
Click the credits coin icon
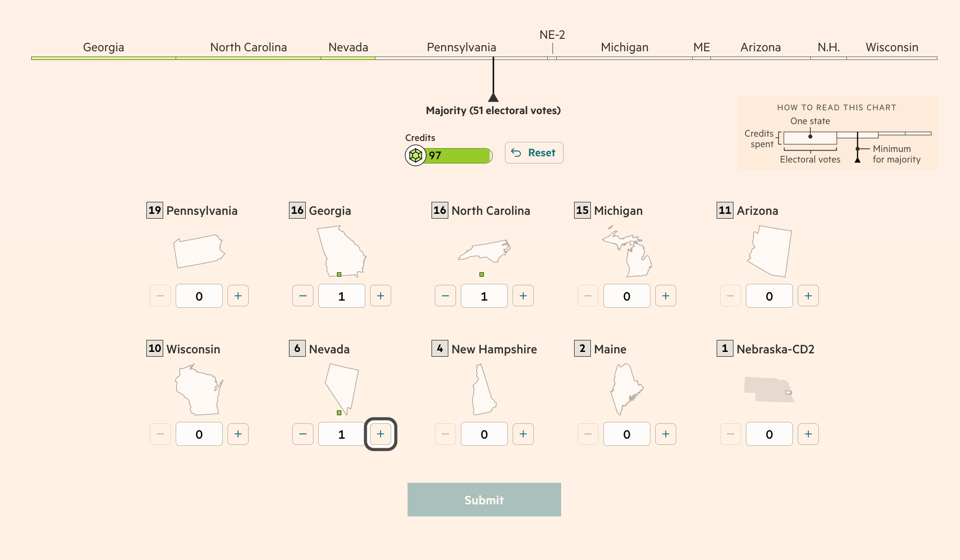415,156
